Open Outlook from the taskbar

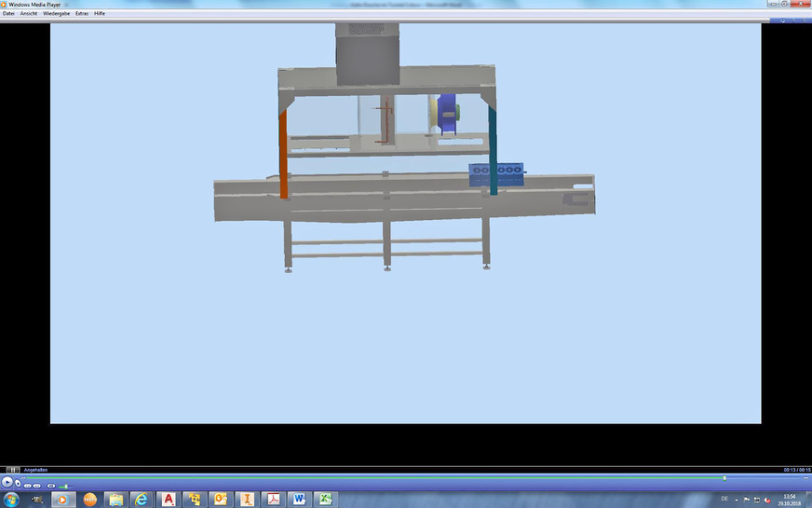221,500
